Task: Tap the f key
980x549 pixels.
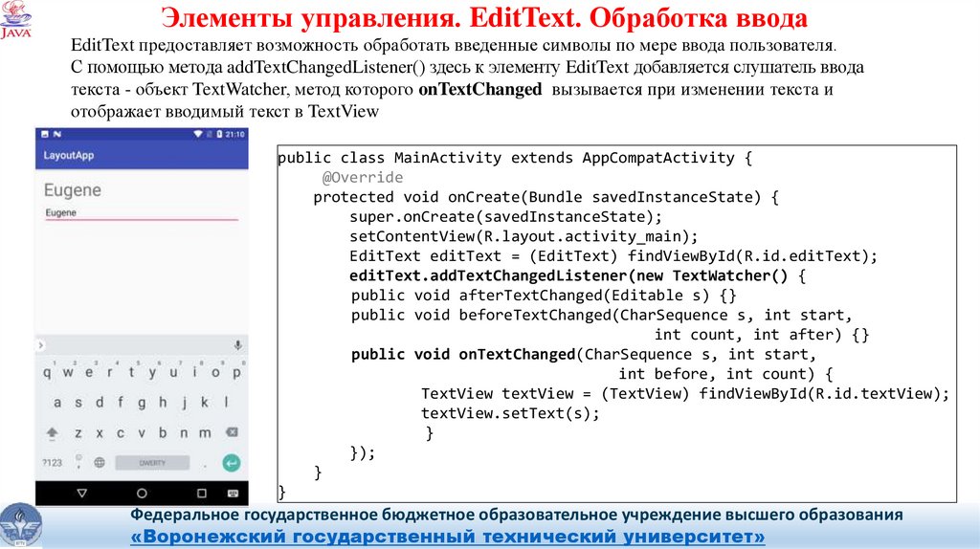Action: [x=121, y=403]
